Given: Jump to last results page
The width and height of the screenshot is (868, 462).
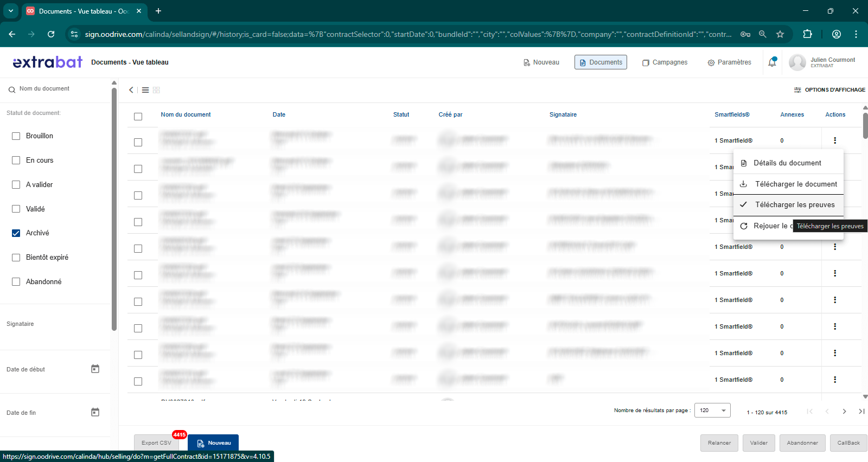Looking at the screenshot, I should click(x=861, y=412).
